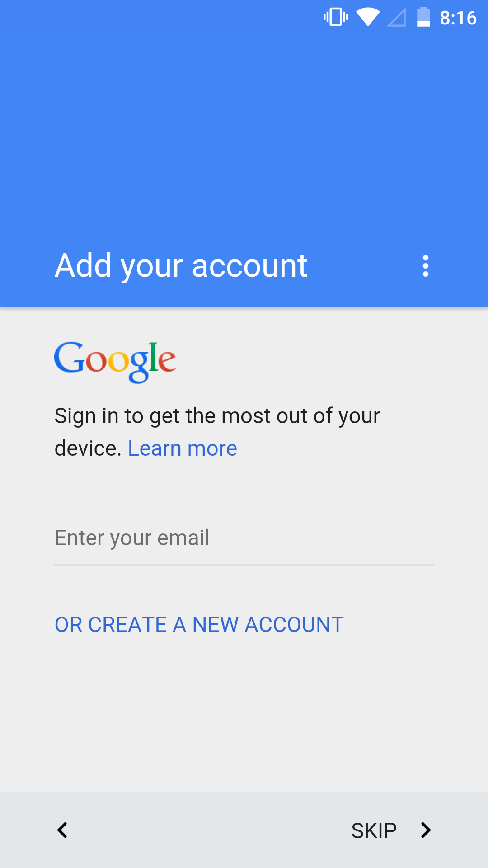The image size is (488, 868).
Task: Tap the vibrate mode status icon
Action: (336, 17)
